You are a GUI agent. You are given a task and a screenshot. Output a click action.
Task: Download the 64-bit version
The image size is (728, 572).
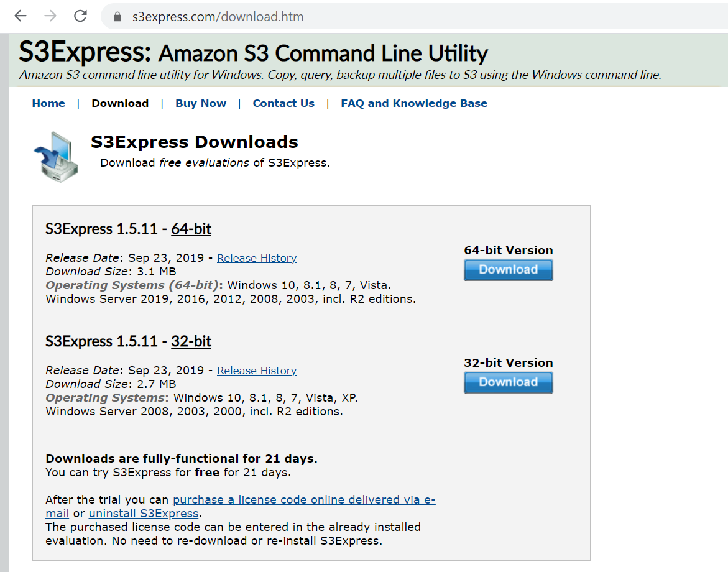508,270
